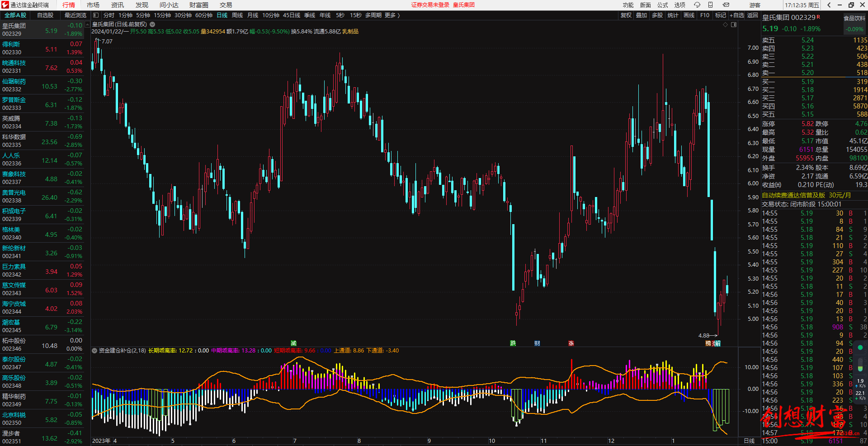Viewport: 868px width, 446px height.
Task: Toggle the sidebar panel icon left of 分时
Action: (96, 15)
